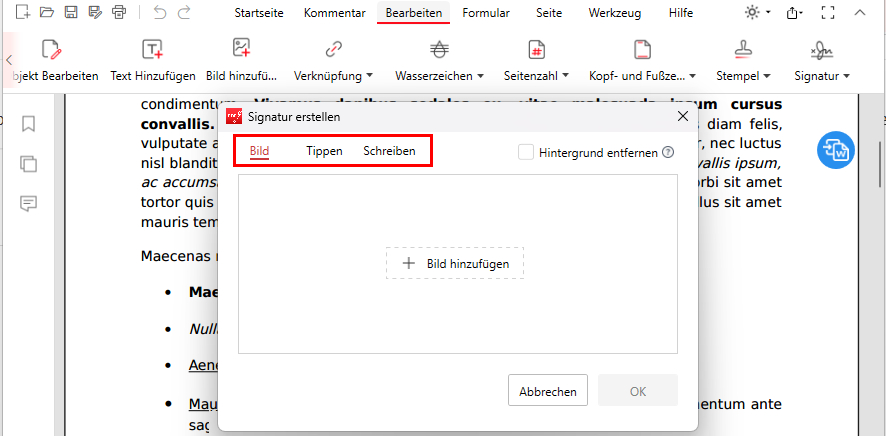The image size is (886, 436).
Task: Open the Werkzeug tab
Action: pos(614,13)
